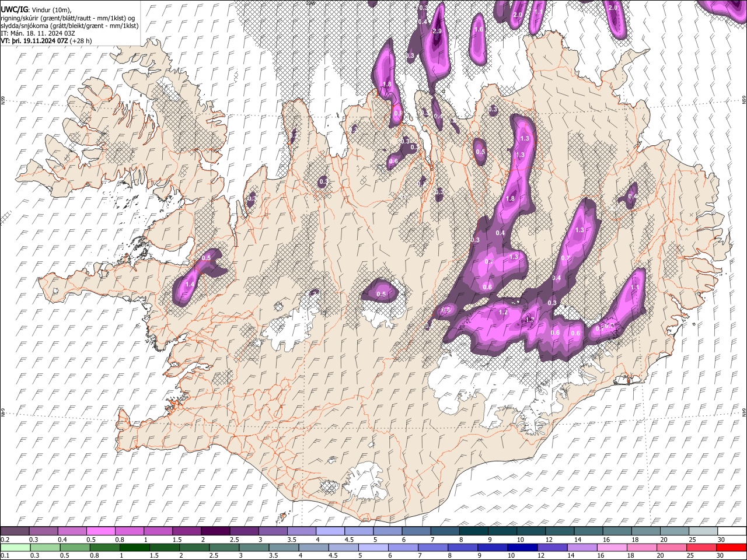Click the "2.9" snowfall value on the map

point(437,30)
